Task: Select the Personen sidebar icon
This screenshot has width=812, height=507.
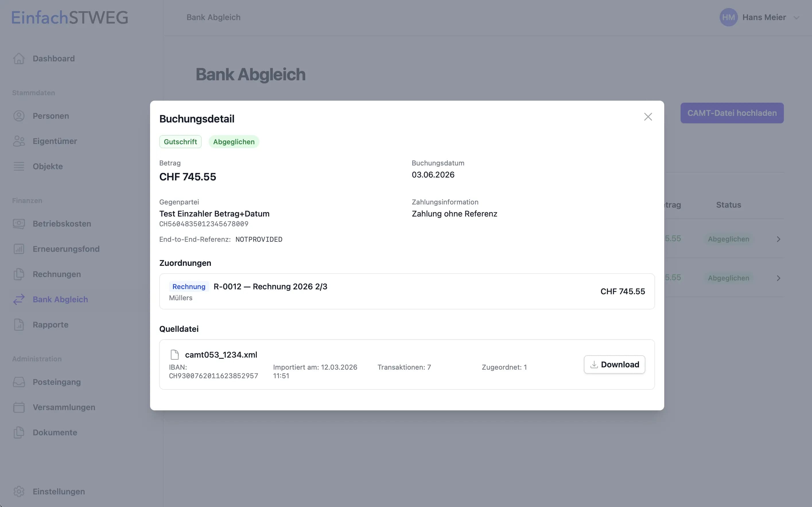Action: 19,116
